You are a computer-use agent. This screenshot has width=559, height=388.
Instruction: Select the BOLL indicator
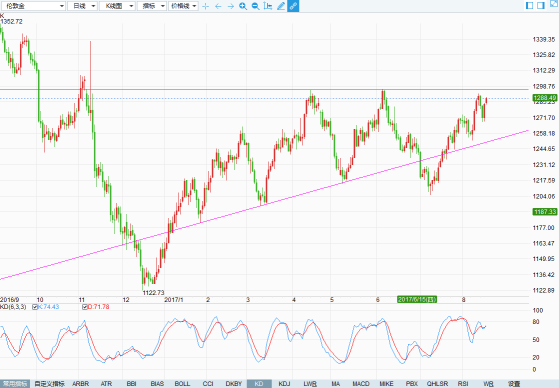[x=182, y=384]
